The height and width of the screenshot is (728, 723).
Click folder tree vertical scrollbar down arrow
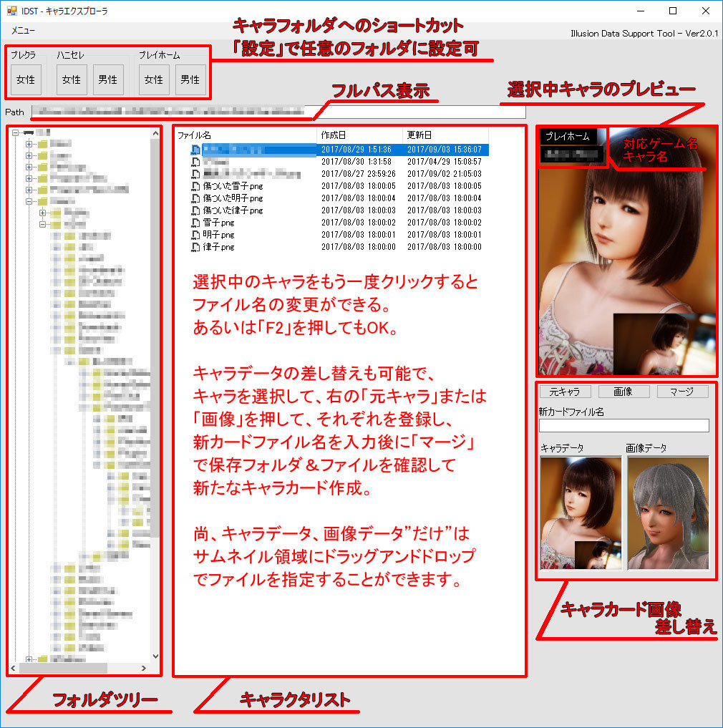click(155, 656)
